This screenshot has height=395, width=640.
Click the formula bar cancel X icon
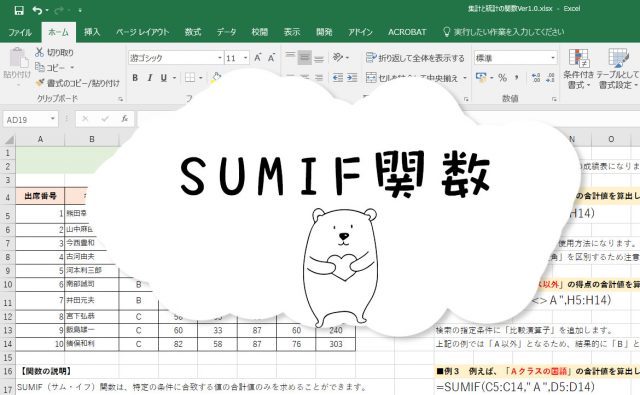click(85, 119)
